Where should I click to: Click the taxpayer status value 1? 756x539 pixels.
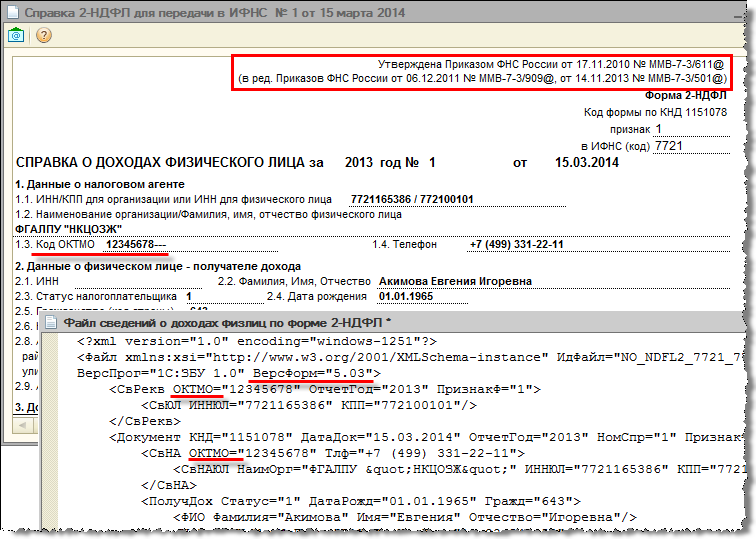click(189, 296)
